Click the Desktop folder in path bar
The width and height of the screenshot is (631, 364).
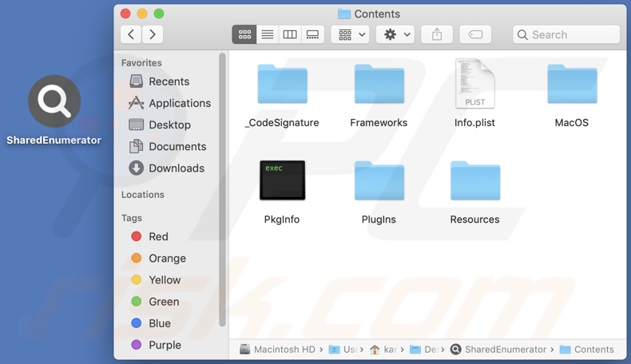pos(424,350)
